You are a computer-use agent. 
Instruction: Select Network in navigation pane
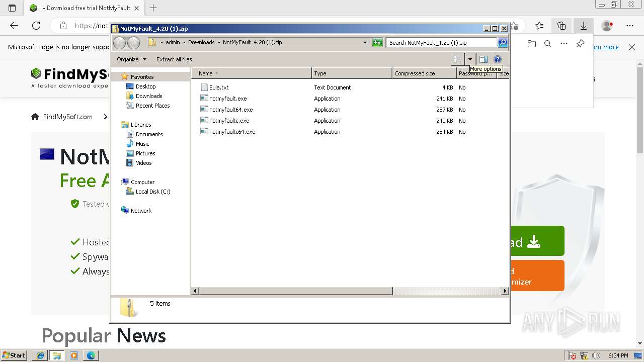click(141, 211)
